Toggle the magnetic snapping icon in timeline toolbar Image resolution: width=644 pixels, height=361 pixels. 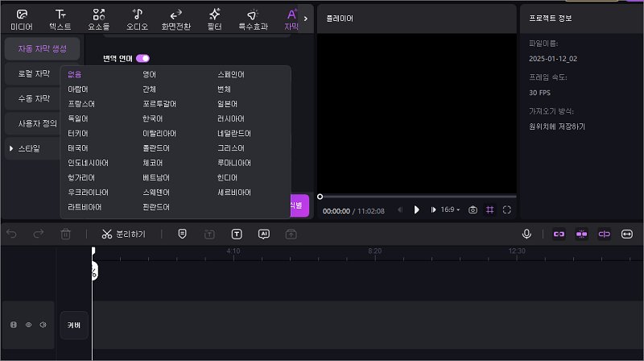tap(581, 234)
